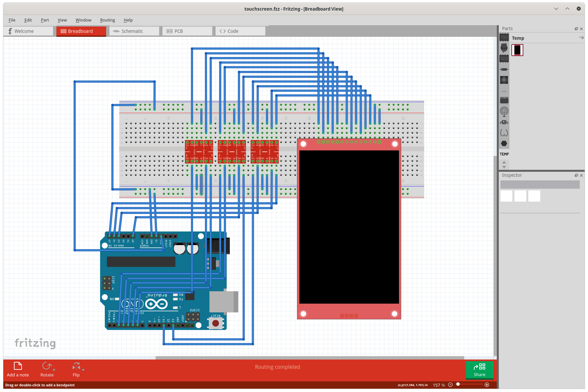
Task: Select the sine-wave Core parts bin icon
Action: pyautogui.click(x=504, y=37)
